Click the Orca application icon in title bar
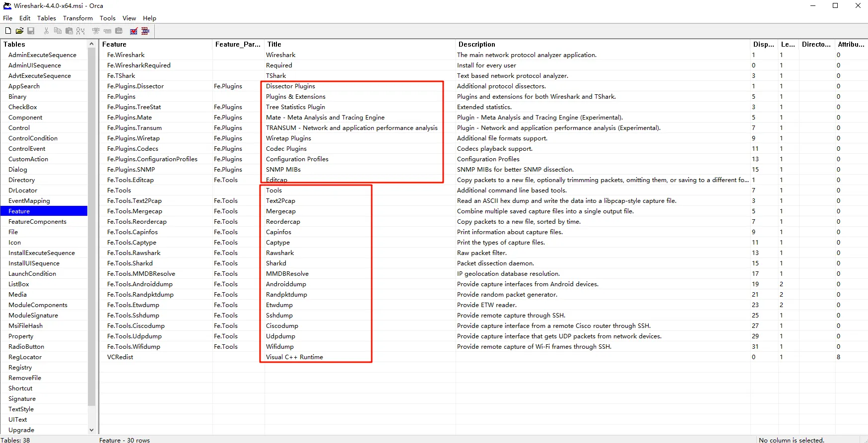The image size is (868, 443). (7, 6)
